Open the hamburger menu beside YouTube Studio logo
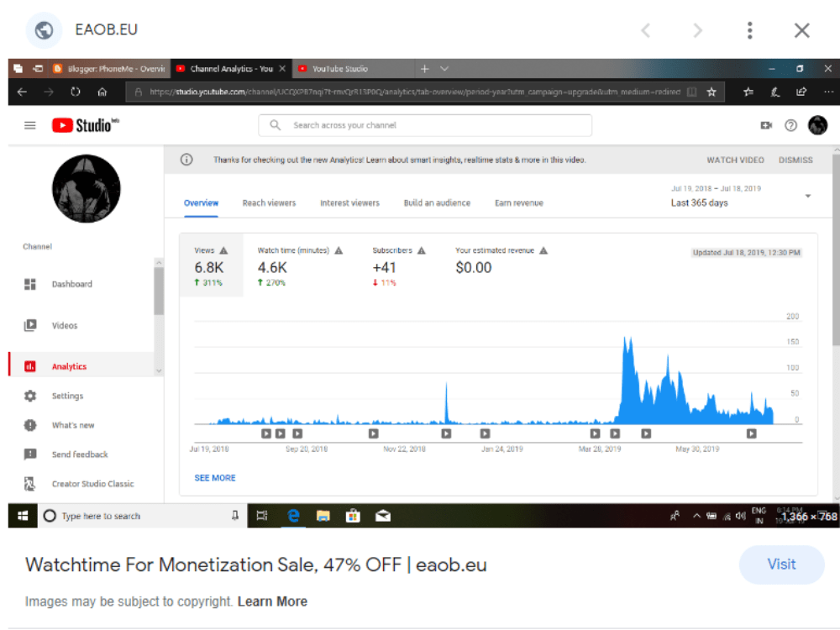The image size is (840, 630). [x=30, y=125]
